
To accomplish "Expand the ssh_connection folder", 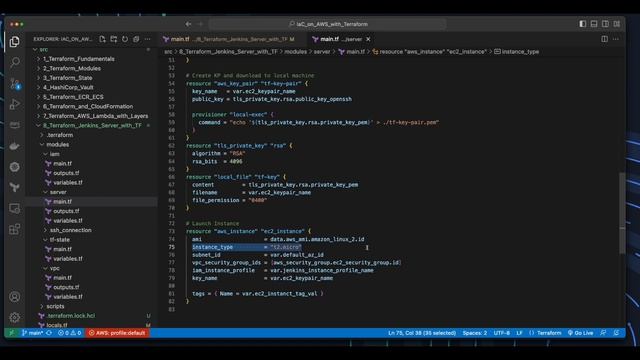I will click(x=70, y=230).
